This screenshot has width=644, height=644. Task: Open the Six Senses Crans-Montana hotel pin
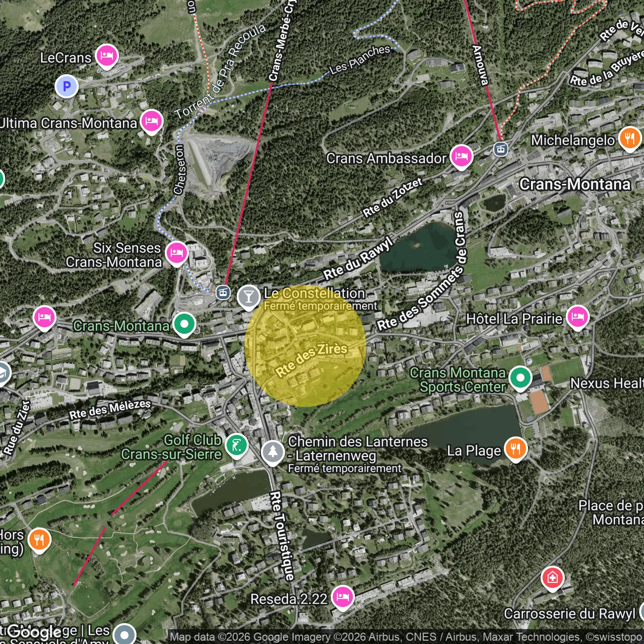tap(177, 253)
